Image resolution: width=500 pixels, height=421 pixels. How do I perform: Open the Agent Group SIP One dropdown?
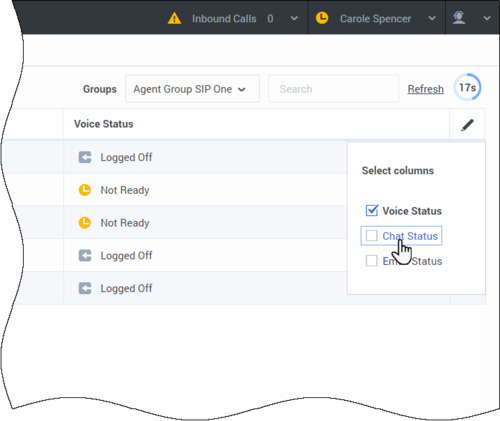(192, 89)
